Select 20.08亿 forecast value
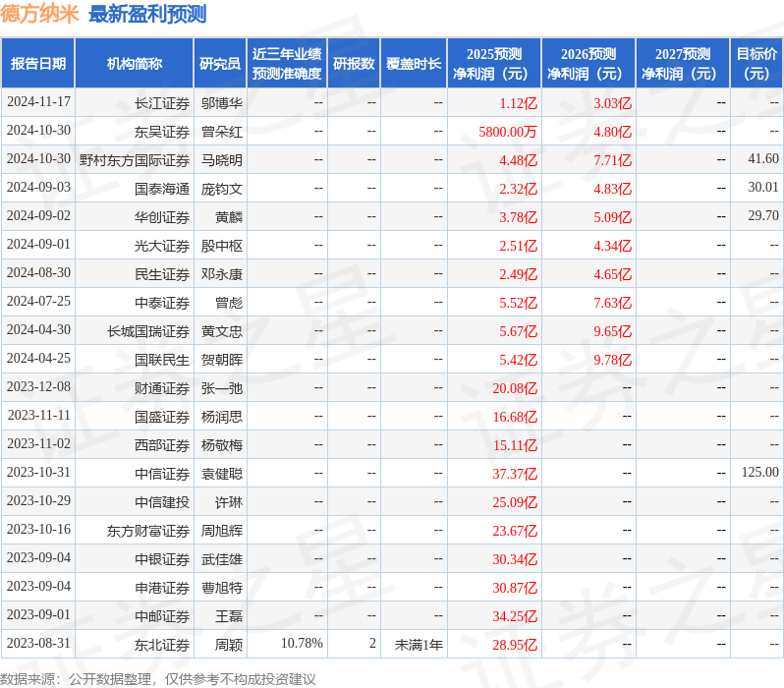This screenshot has height=688, width=784. coord(515,389)
